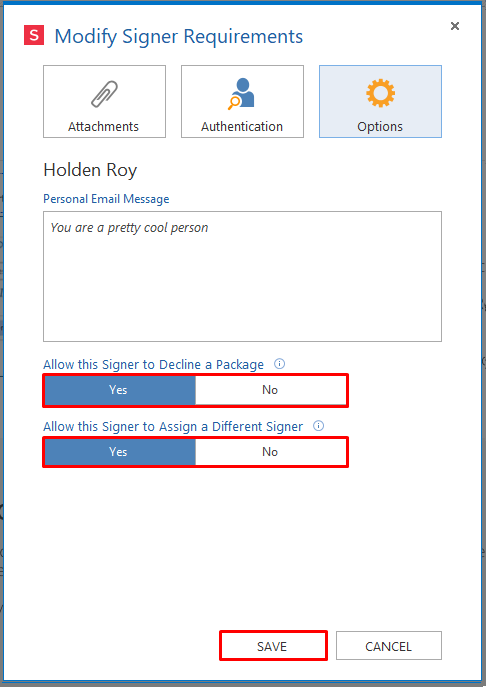Enable Yes for Assign a Different Signer

point(120,452)
